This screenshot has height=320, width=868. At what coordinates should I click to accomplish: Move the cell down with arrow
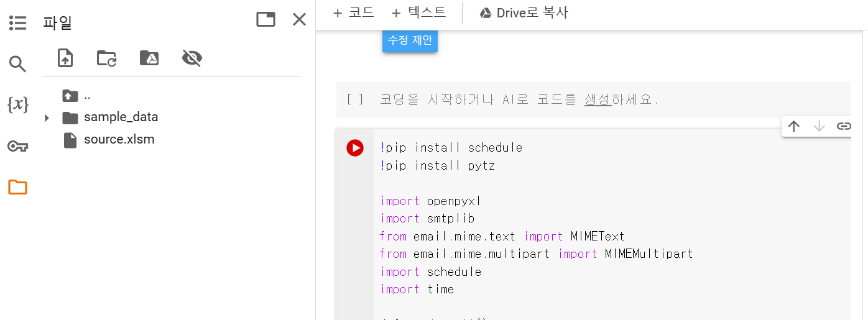click(x=819, y=126)
